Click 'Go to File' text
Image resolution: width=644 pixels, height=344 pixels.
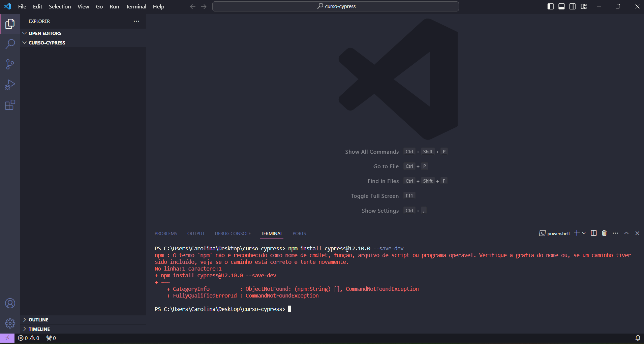point(386,166)
